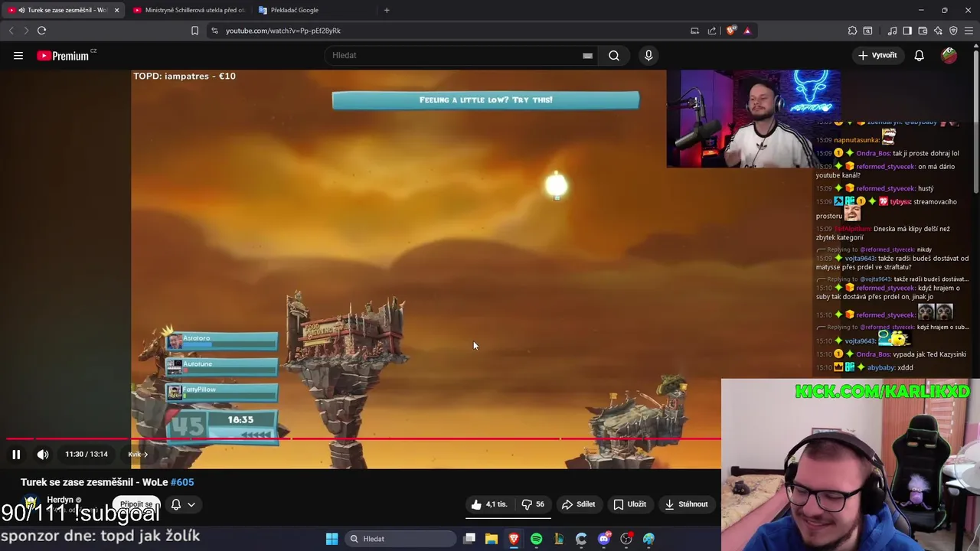The height and width of the screenshot is (551, 980).
Task: Click the share page icon in address bar
Action: (x=712, y=31)
